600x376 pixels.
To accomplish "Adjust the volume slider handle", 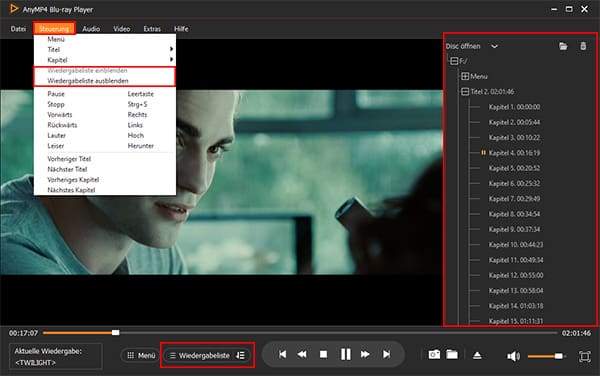I will tap(559, 356).
